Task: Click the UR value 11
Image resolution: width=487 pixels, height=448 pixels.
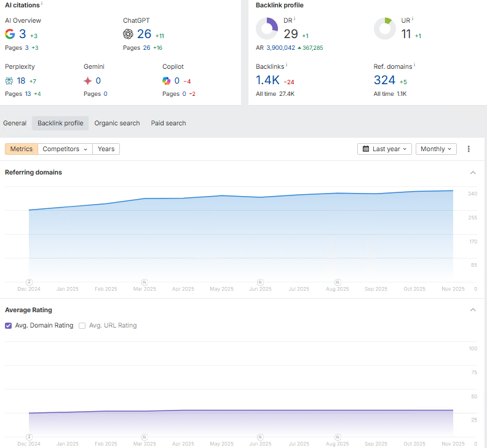Action: (406, 34)
